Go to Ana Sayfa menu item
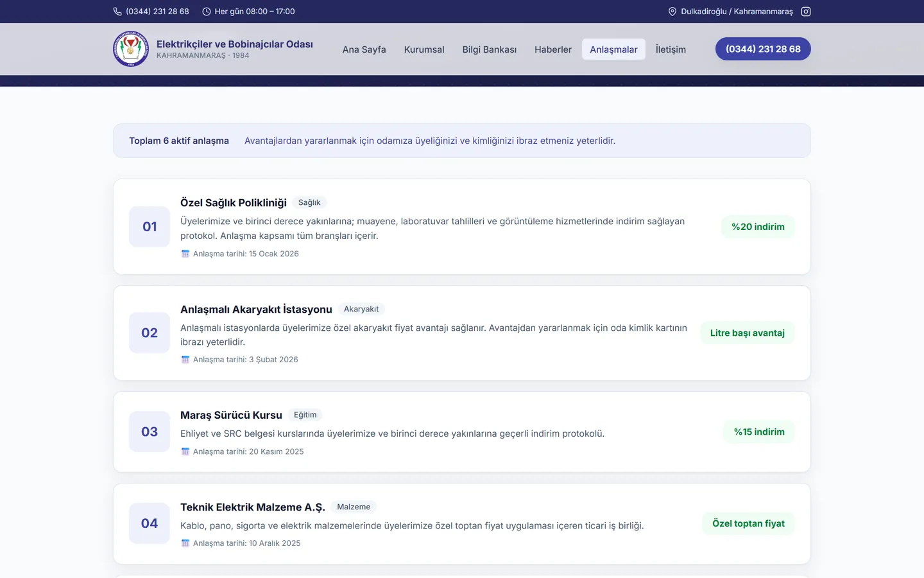Image resolution: width=924 pixels, height=578 pixels. point(364,49)
